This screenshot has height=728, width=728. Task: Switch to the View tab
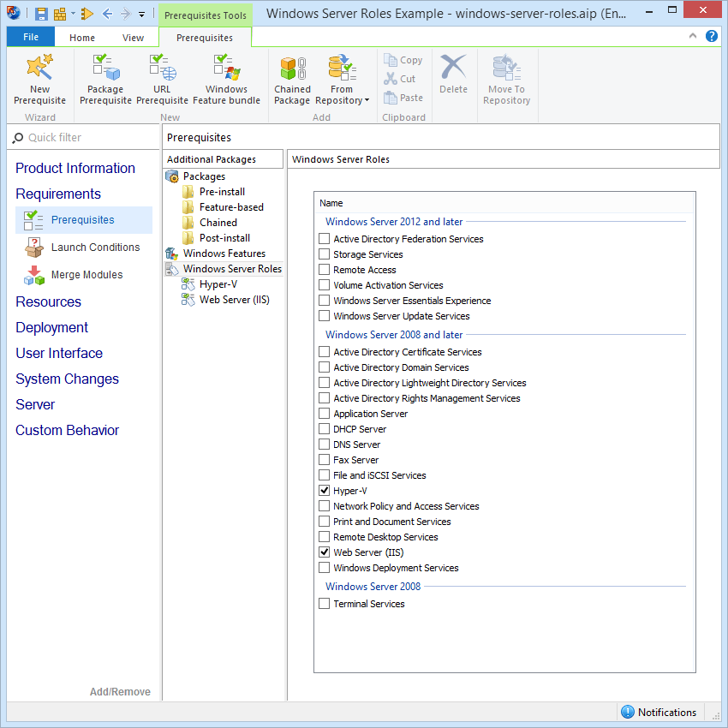point(133,37)
